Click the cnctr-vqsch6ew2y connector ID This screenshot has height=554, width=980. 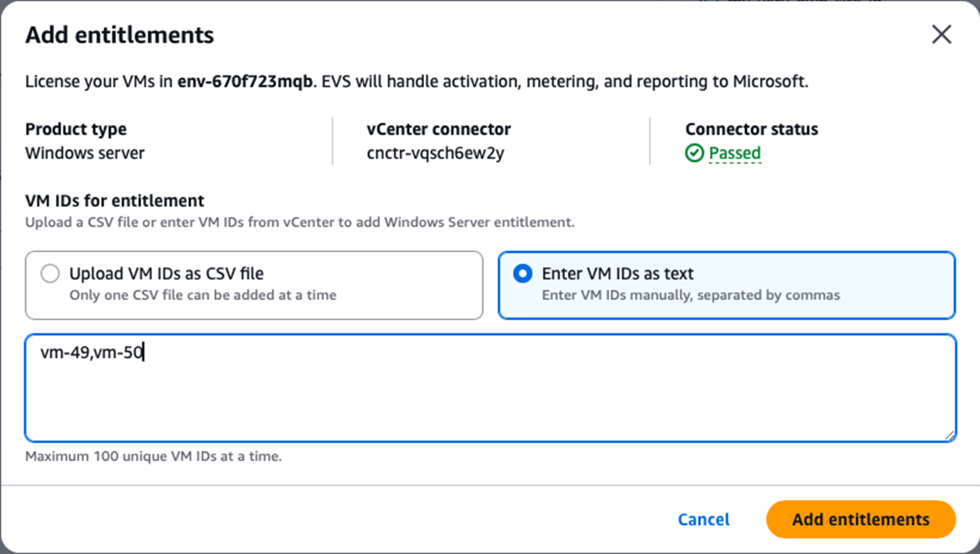[435, 153]
